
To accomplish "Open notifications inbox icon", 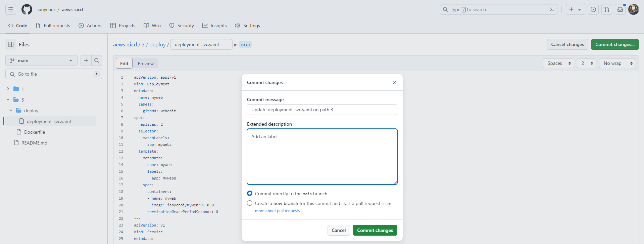I will tap(620, 9).
